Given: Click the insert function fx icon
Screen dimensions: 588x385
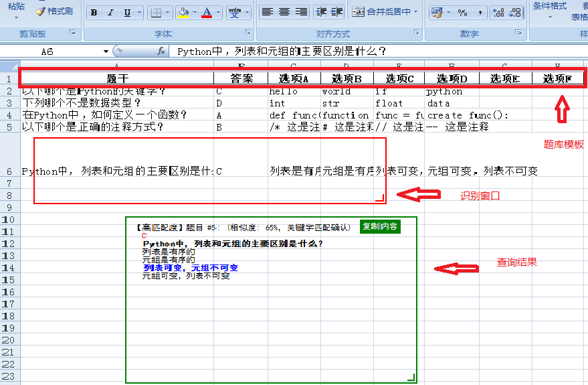Looking at the screenshot, I should pos(161,51).
